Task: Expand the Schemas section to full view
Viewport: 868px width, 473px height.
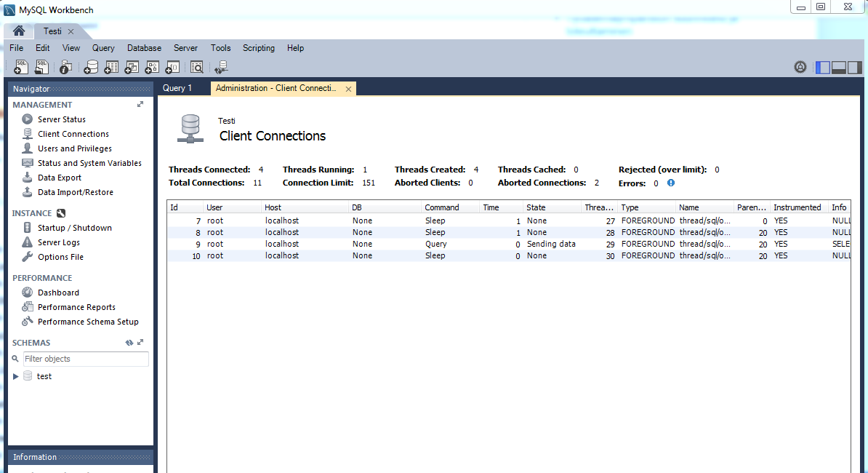Action: [x=140, y=343]
